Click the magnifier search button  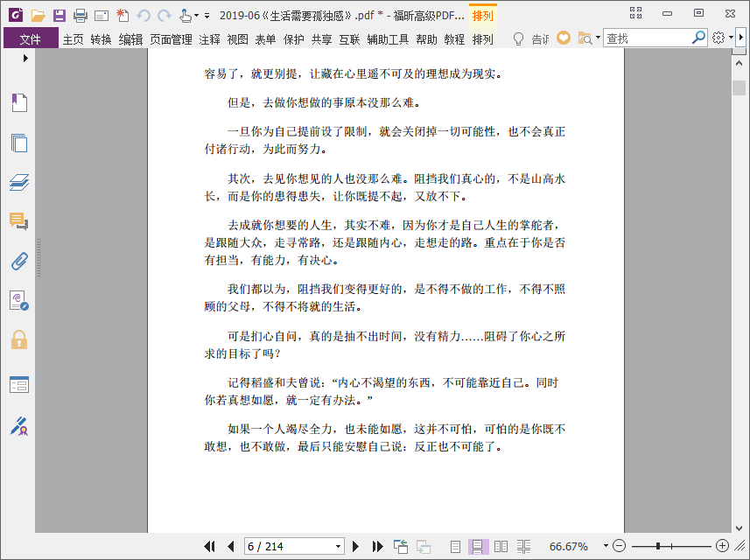click(x=698, y=38)
